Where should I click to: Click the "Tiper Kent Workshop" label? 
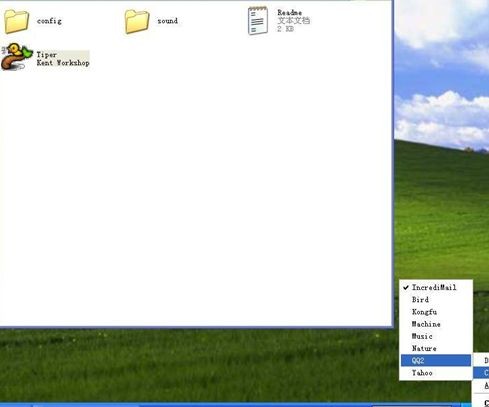pyautogui.click(x=63, y=59)
